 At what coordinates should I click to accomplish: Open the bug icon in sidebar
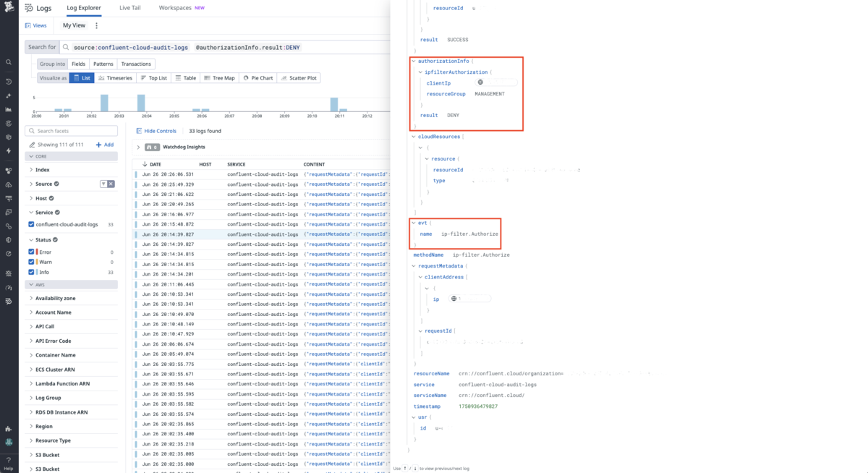click(x=9, y=273)
